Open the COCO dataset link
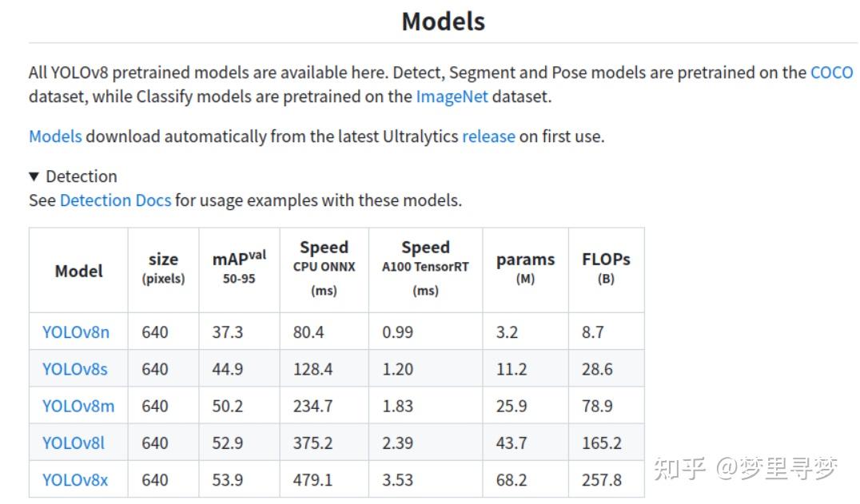The image size is (860, 504). tap(831, 73)
